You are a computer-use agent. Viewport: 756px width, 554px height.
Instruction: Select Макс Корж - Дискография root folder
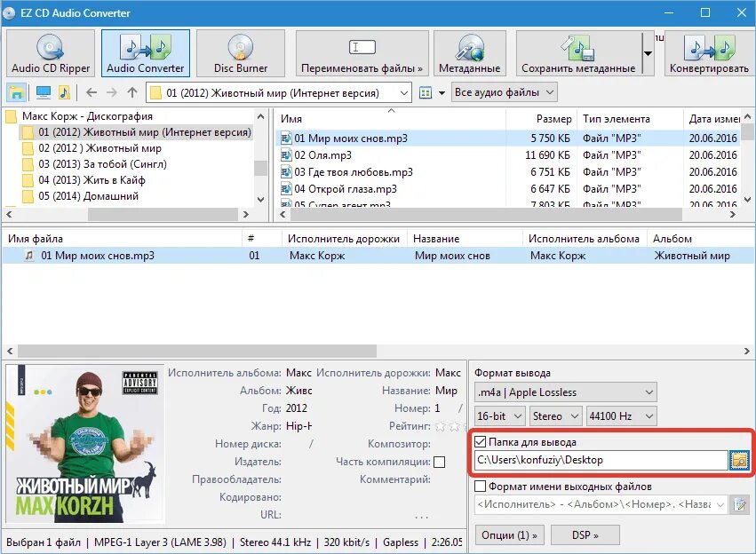tap(87, 116)
